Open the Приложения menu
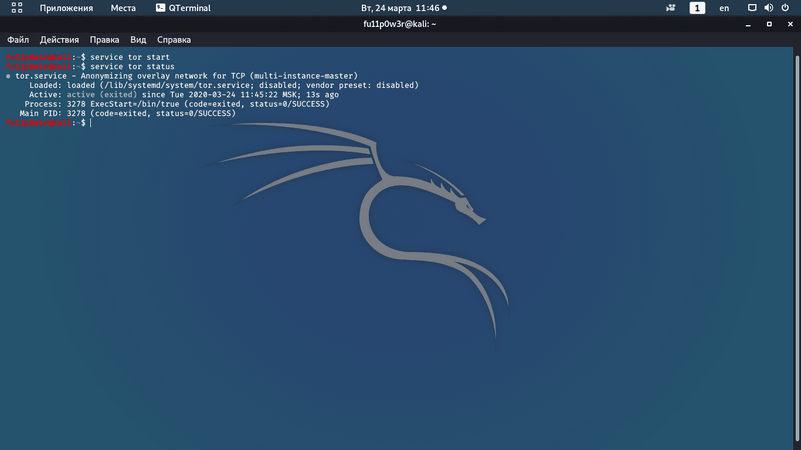The image size is (801, 450). coord(66,8)
